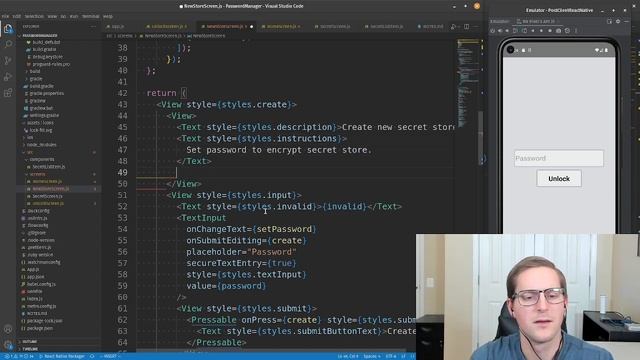Open the Explorer view in activity bar

pyautogui.click(x=8, y=29)
